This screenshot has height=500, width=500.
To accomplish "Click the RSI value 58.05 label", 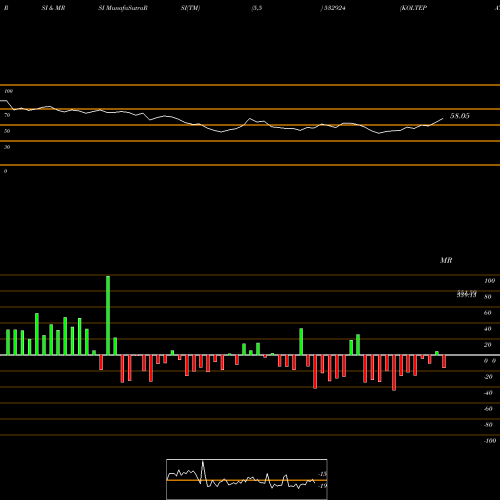I will tap(460, 116).
